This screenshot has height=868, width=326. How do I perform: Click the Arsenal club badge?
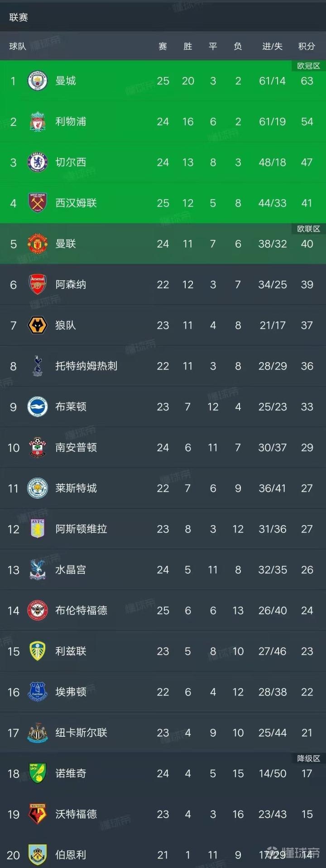tap(38, 285)
